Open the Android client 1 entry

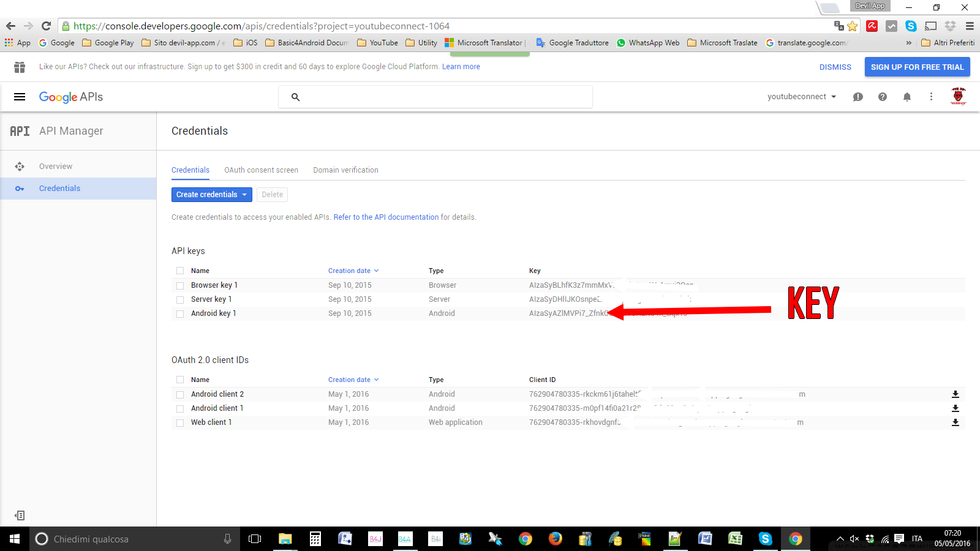click(217, 408)
